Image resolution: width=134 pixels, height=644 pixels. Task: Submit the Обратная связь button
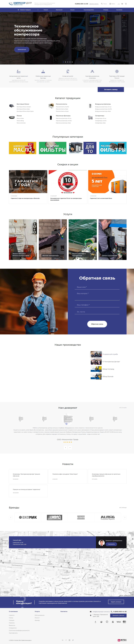97,324
